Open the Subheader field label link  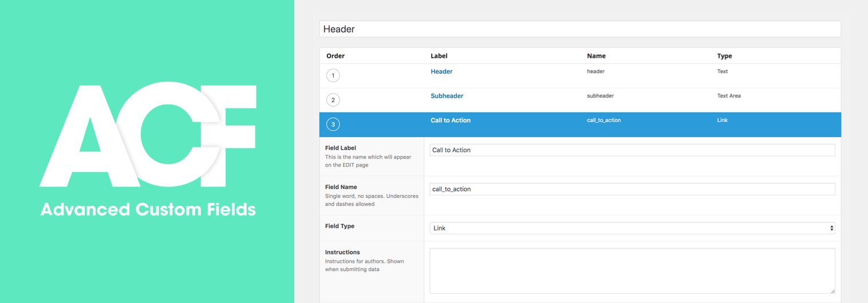click(x=447, y=96)
